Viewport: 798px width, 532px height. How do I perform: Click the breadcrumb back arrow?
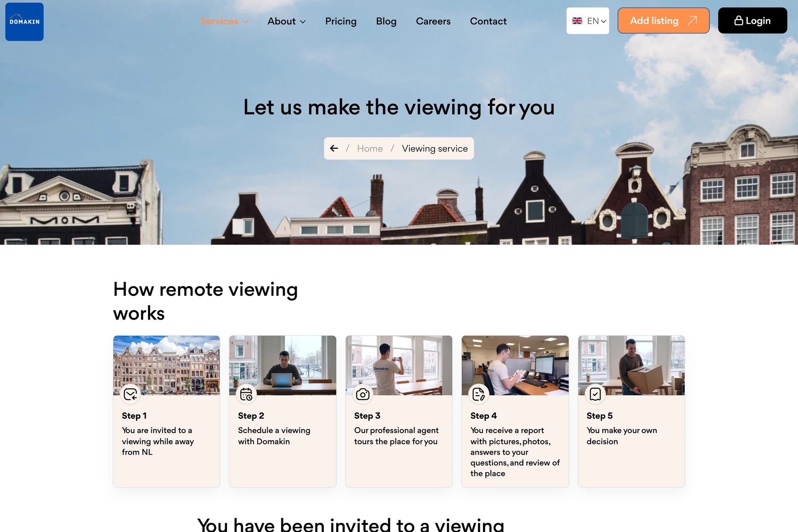click(x=334, y=148)
